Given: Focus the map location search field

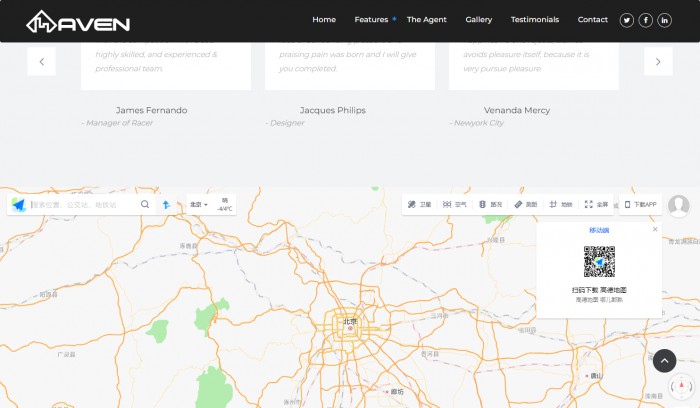Looking at the screenshot, I should point(83,204).
